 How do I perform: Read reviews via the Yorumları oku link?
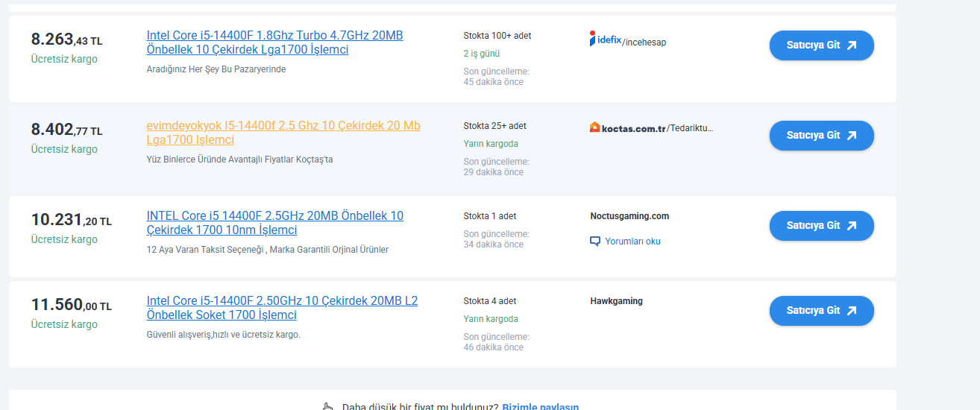[632, 242]
